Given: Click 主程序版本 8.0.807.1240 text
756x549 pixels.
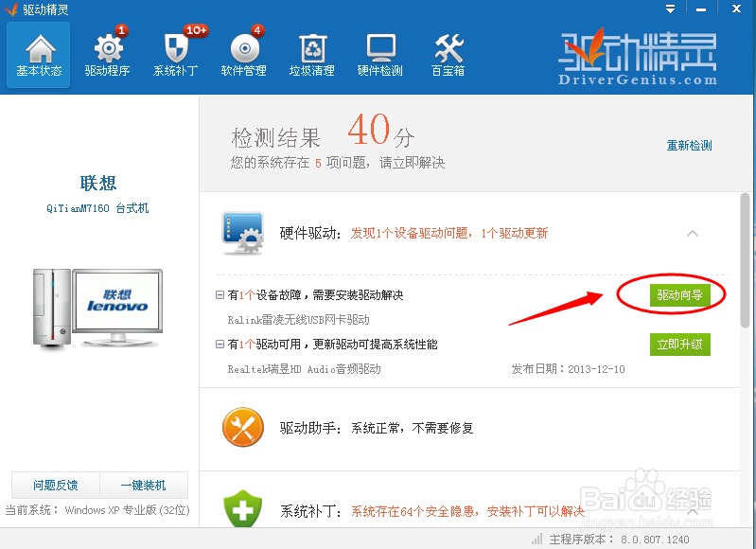Looking at the screenshot, I should (x=619, y=540).
